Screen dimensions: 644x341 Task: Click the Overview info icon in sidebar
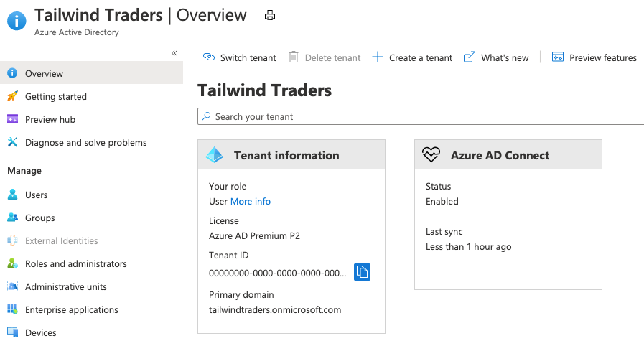[x=12, y=73]
